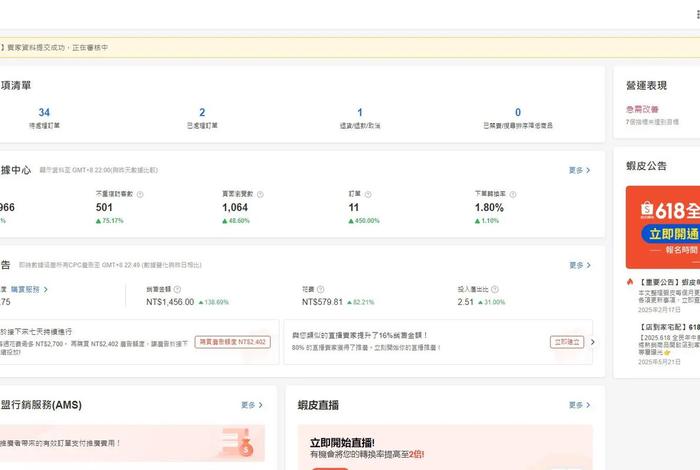
Task: Click info icon beside 花費
Action: point(321,289)
